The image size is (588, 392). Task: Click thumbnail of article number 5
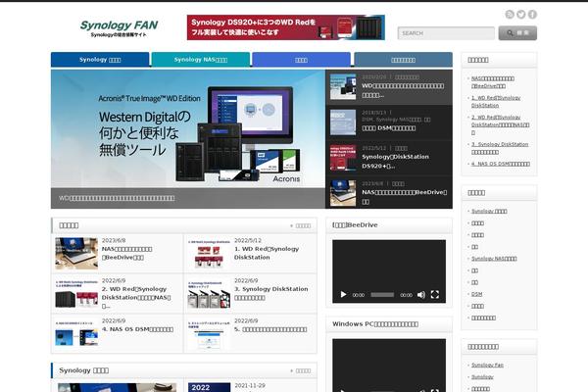click(209, 334)
